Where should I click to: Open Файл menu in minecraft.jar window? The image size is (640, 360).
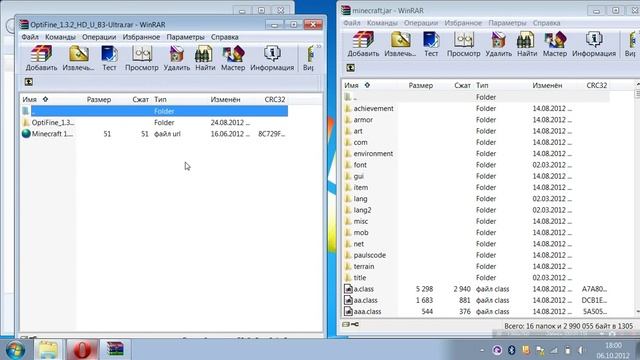352,23
